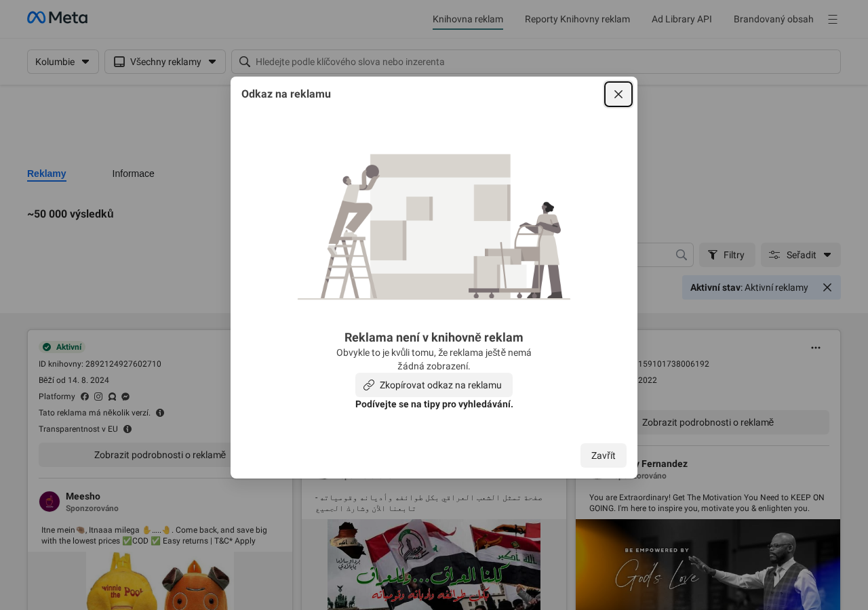Focus the keyword or advertiser search field
Image resolution: width=868 pixels, height=610 pixels.
[x=542, y=62]
